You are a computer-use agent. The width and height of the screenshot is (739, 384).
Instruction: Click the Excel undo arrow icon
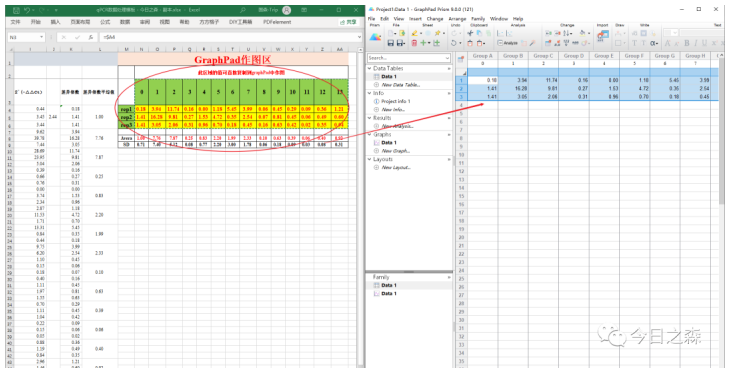[27, 10]
